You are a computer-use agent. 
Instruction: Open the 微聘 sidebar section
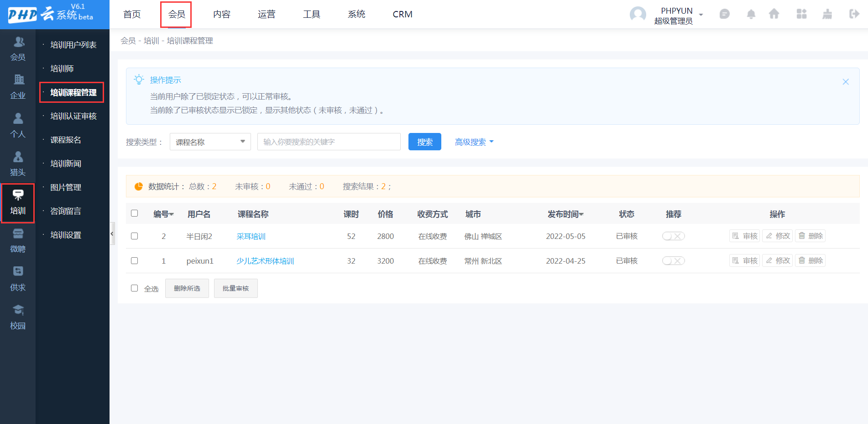(18, 240)
